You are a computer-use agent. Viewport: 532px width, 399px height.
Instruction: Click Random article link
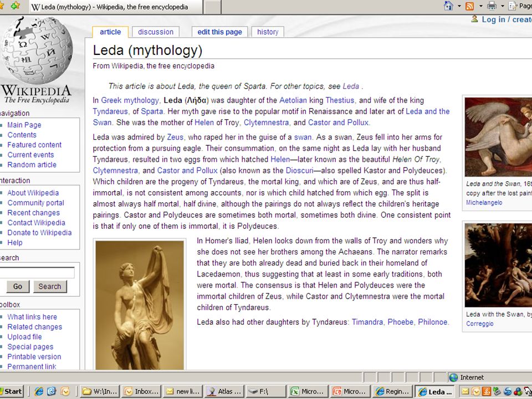pos(32,165)
